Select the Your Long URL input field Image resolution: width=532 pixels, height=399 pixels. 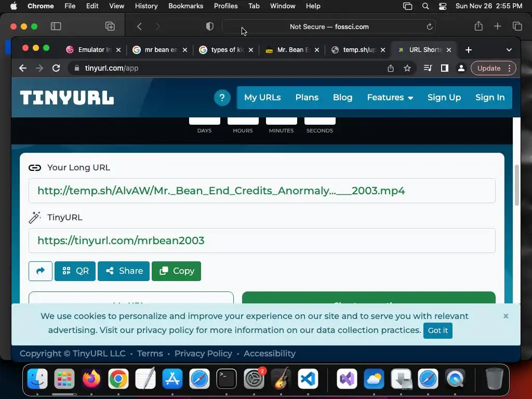pyautogui.click(x=262, y=191)
